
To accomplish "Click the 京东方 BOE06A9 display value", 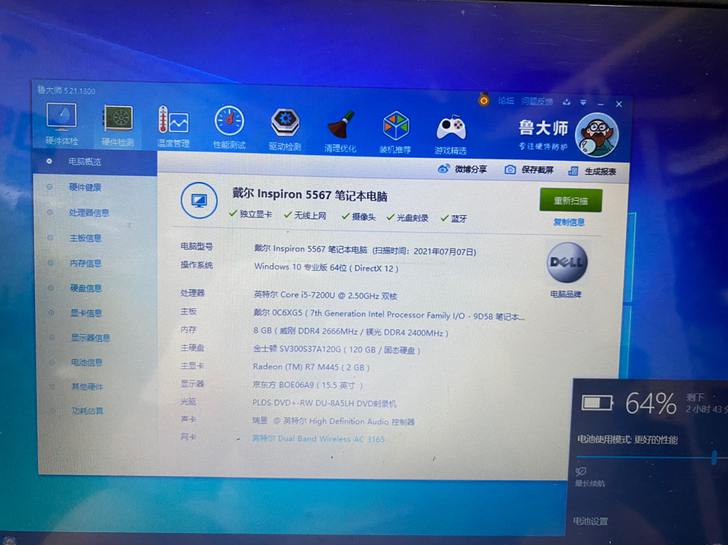I will [x=308, y=385].
